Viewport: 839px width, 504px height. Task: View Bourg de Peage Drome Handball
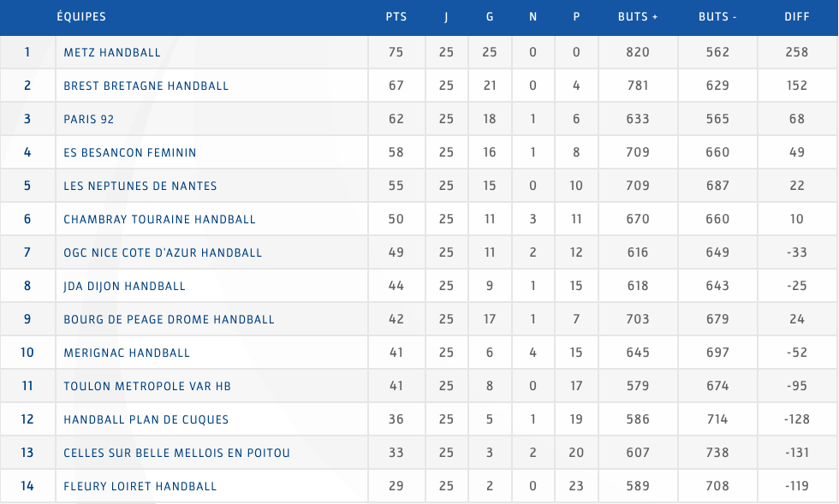[169, 319]
